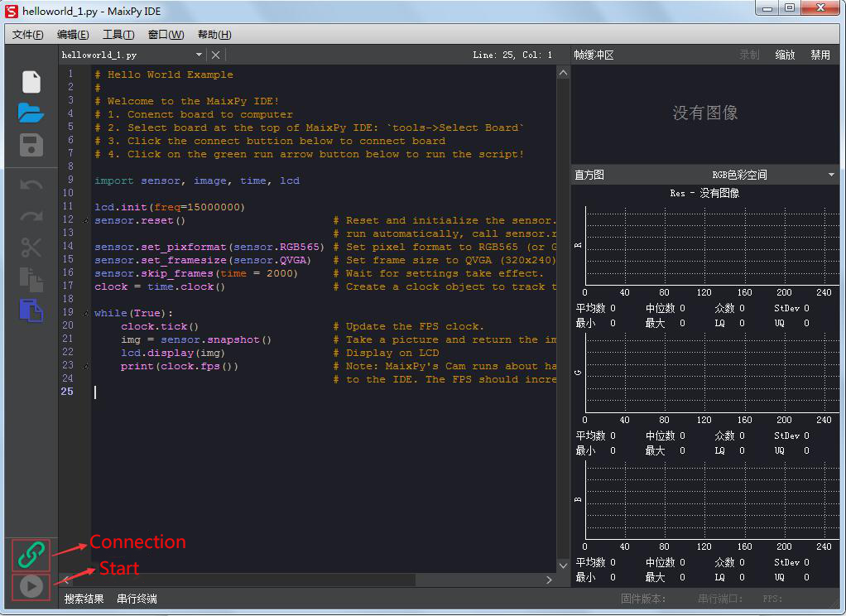Click the horizontal scroll left arrow
The width and height of the screenshot is (846, 616).
click(66, 580)
